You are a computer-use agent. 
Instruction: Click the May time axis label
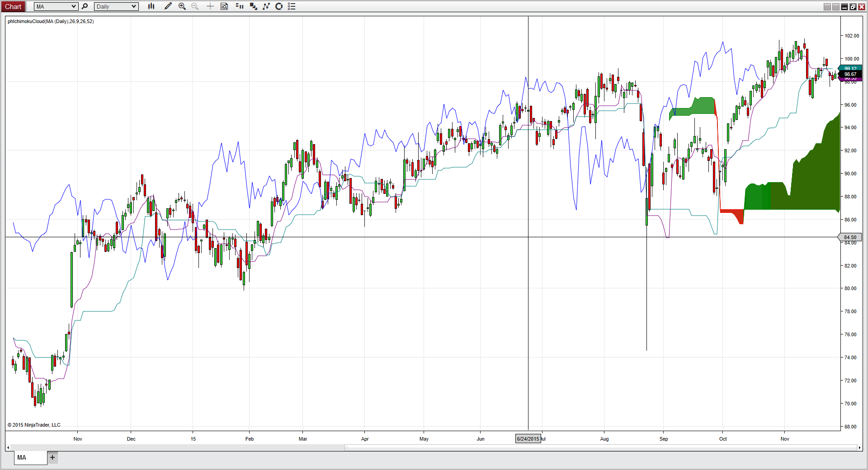(x=424, y=439)
